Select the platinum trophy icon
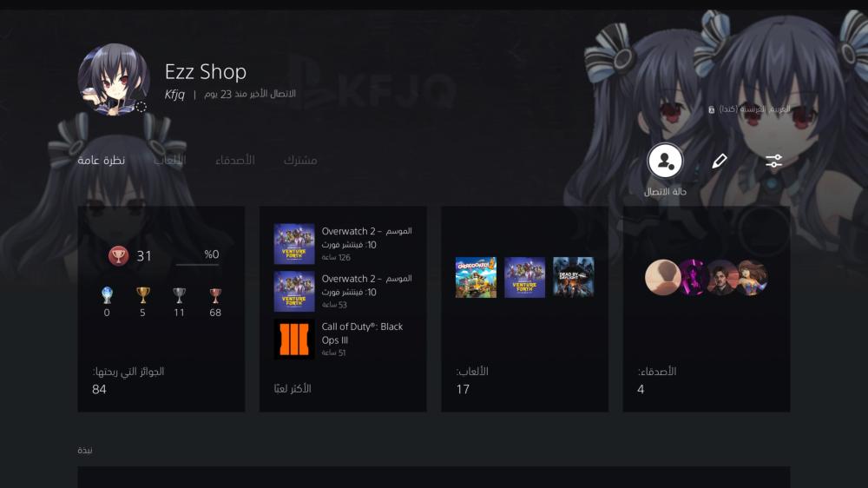 pos(107,295)
